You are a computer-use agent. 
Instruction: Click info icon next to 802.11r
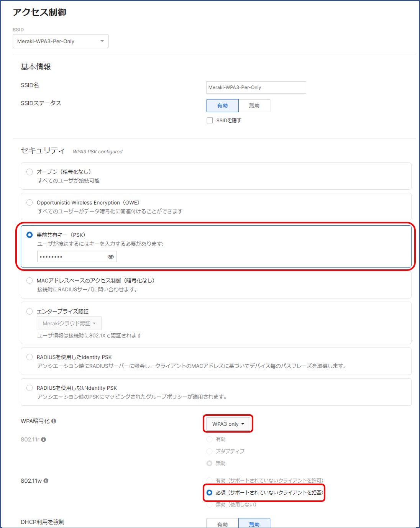coord(43,439)
